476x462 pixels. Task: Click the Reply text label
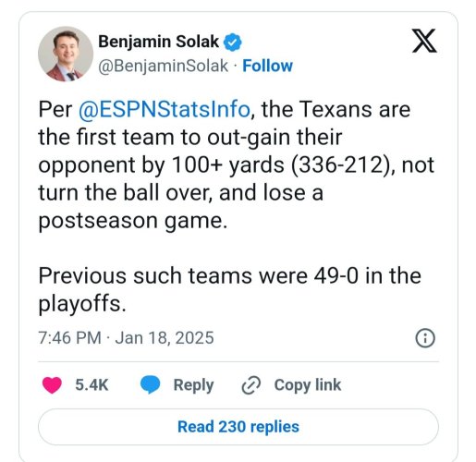click(193, 385)
